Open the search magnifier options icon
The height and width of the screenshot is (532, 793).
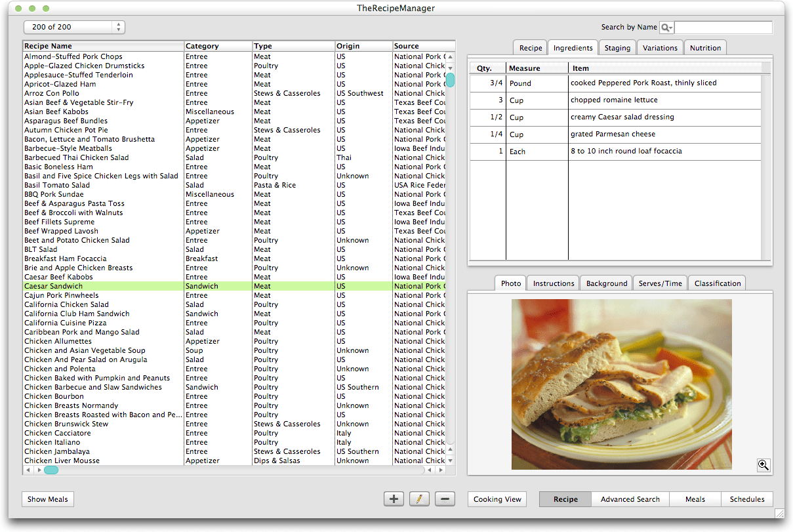(x=667, y=28)
